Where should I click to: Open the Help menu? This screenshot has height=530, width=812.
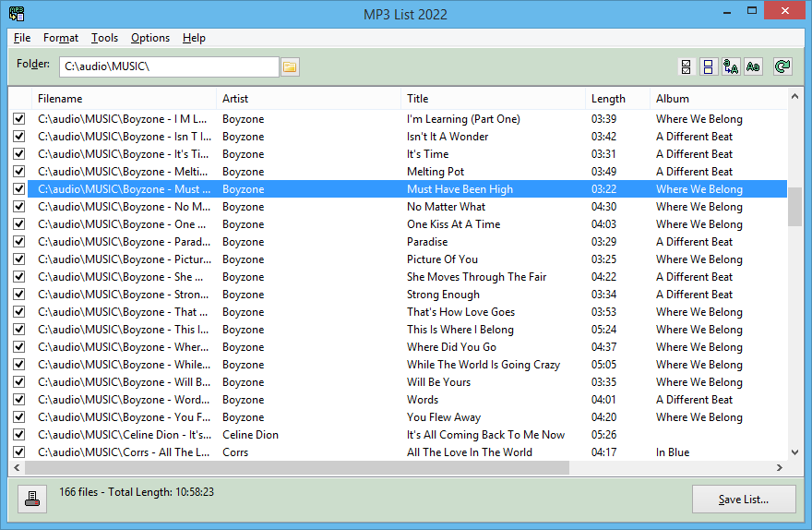(x=194, y=38)
